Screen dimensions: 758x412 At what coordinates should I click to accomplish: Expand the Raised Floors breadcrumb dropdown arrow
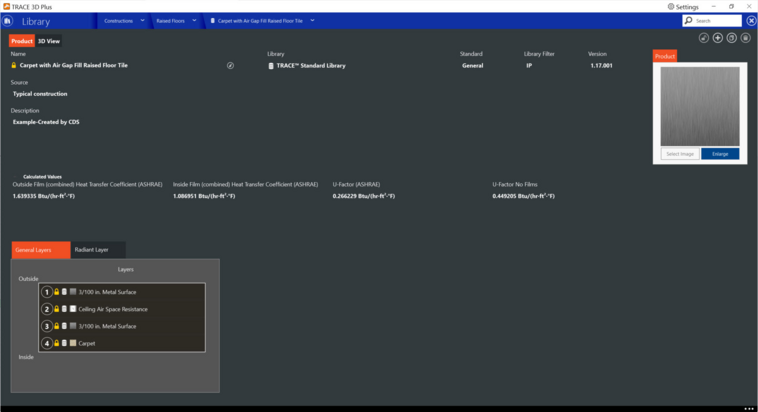point(194,21)
